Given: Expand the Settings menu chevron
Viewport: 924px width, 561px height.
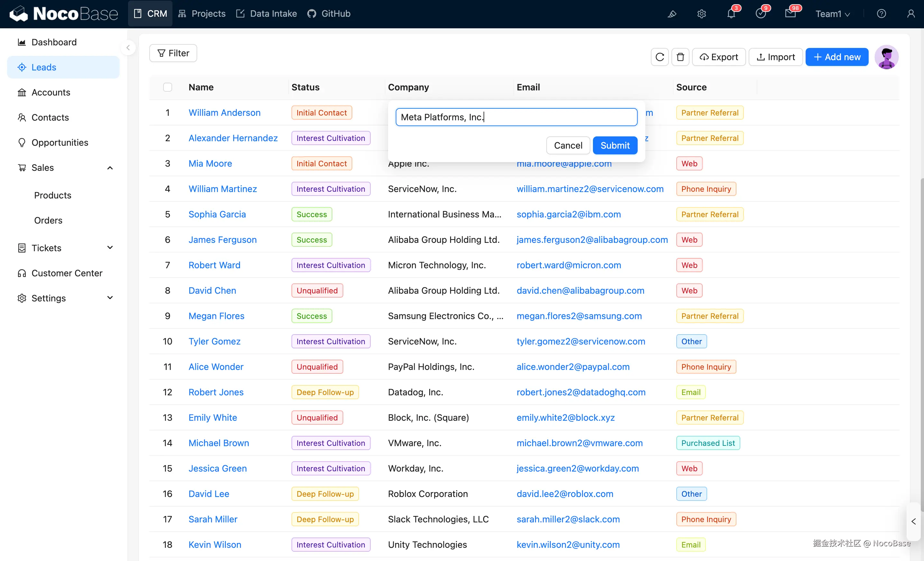Looking at the screenshot, I should click(110, 298).
